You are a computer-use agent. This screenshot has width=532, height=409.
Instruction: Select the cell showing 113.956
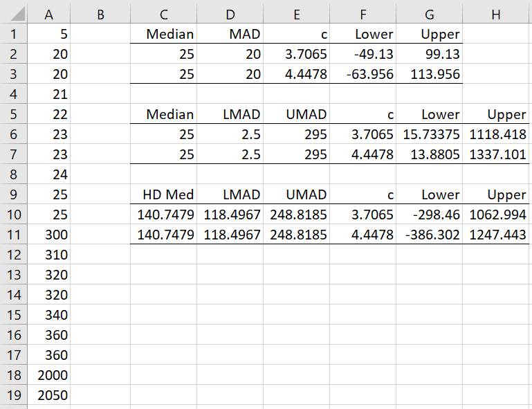pyautogui.click(x=429, y=74)
